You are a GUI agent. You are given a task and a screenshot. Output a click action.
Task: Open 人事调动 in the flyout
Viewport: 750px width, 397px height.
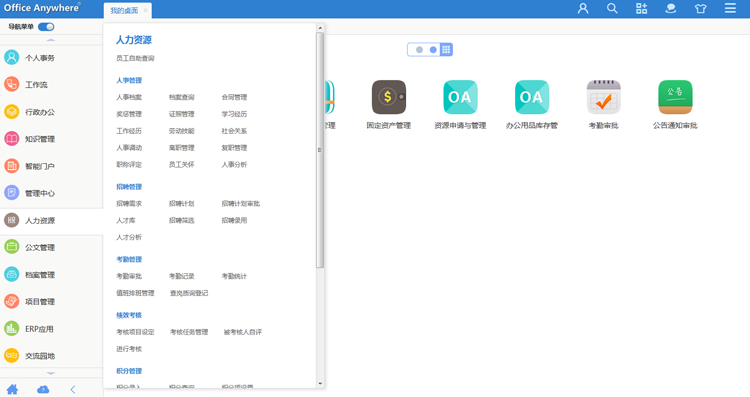129,148
